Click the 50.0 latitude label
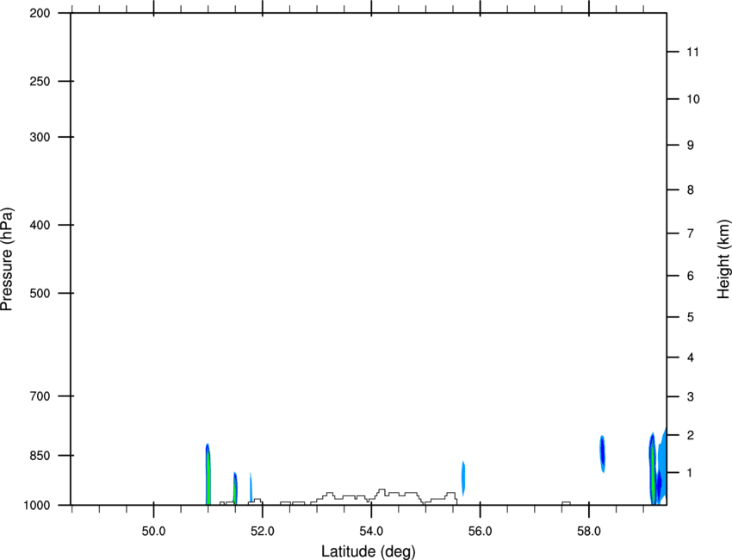The width and height of the screenshot is (732, 560). click(153, 532)
